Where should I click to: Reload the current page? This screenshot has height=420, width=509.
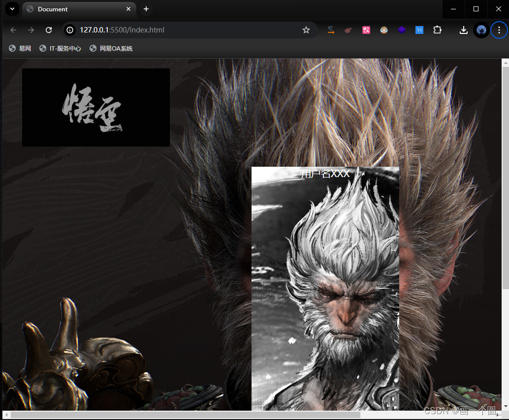(49, 30)
